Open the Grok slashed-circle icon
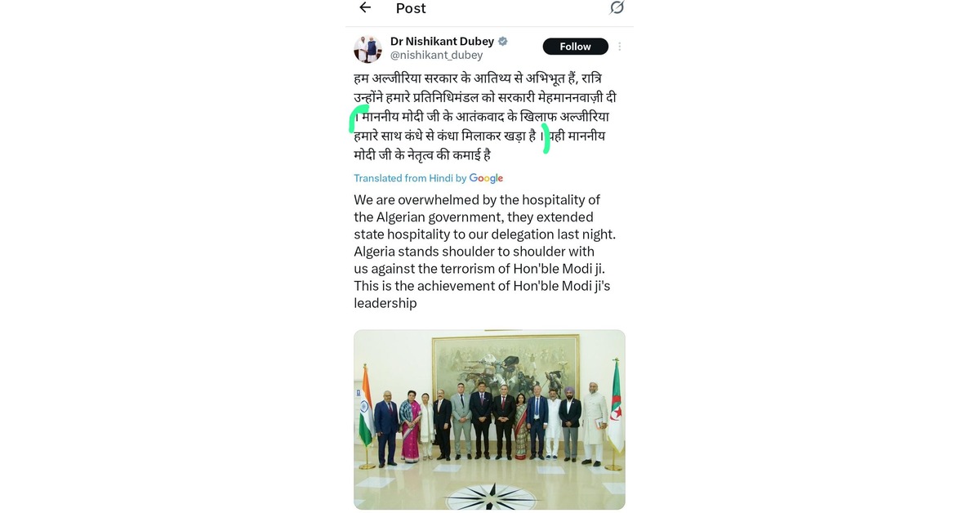Image resolution: width=980 pixels, height=513 pixels. point(617,7)
